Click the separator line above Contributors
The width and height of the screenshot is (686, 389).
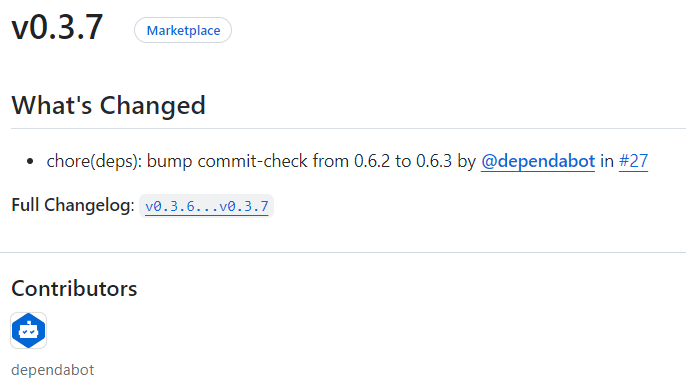343,252
